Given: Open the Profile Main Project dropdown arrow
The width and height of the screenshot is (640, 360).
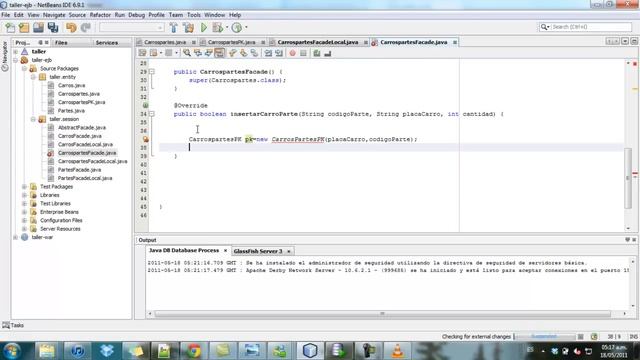Looking at the screenshot, I should (x=246, y=28).
